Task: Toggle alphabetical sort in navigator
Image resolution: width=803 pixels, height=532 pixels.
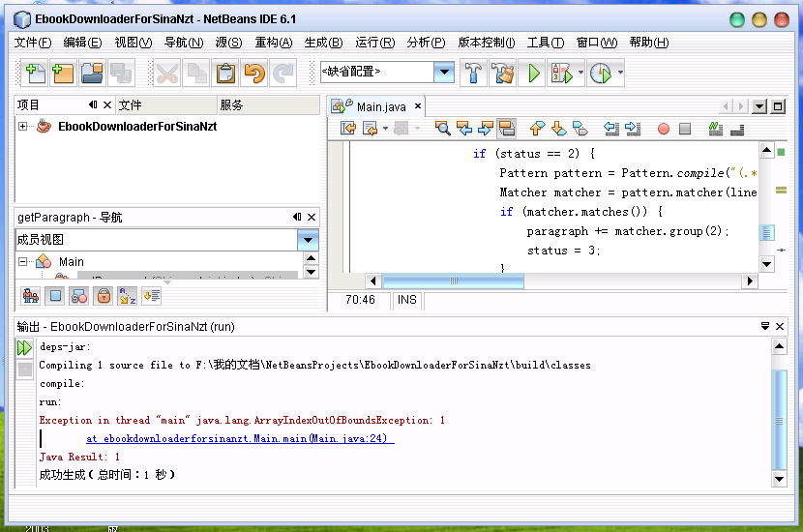Action: [x=128, y=296]
